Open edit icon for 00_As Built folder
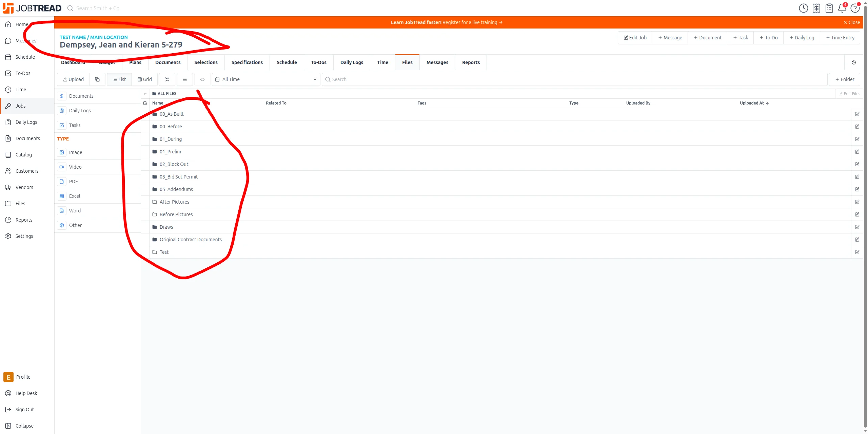 tap(857, 114)
